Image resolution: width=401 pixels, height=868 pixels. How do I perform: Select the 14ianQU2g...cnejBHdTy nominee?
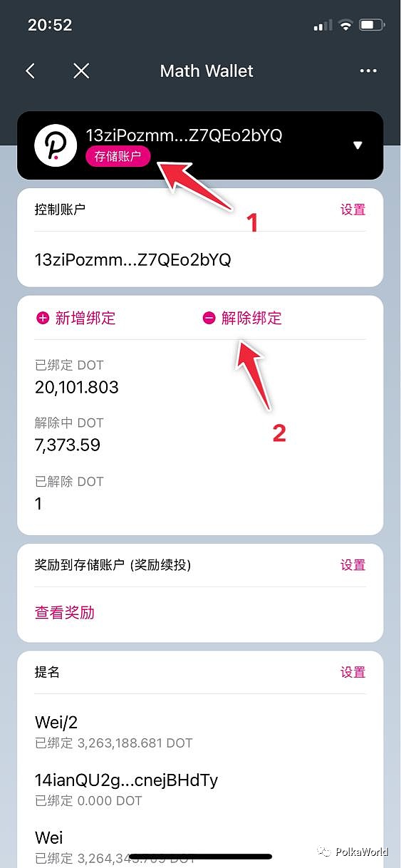tap(200, 790)
